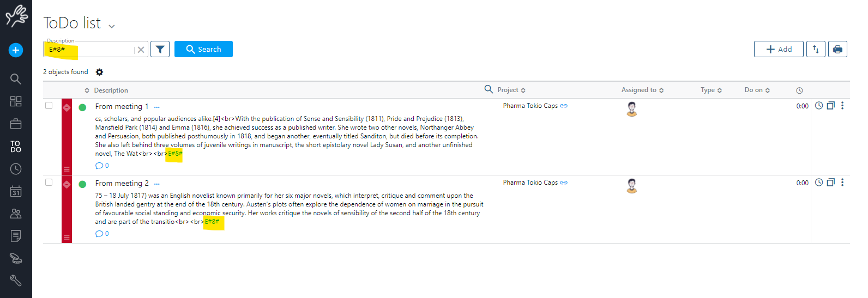Screen dimensions: 868x298
Task: Select checkbox for From meeting 2
Action: click(x=49, y=182)
